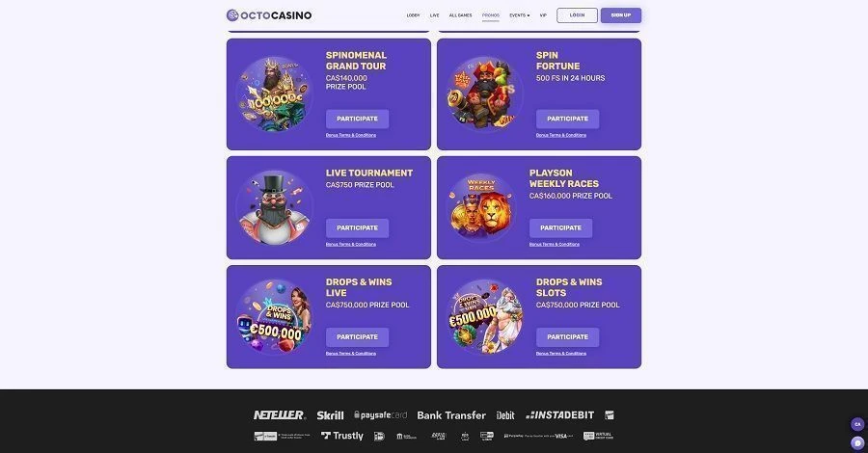Image resolution: width=868 pixels, height=453 pixels.
Task: Open the live chat bubble icon
Action: (x=857, y=443)
